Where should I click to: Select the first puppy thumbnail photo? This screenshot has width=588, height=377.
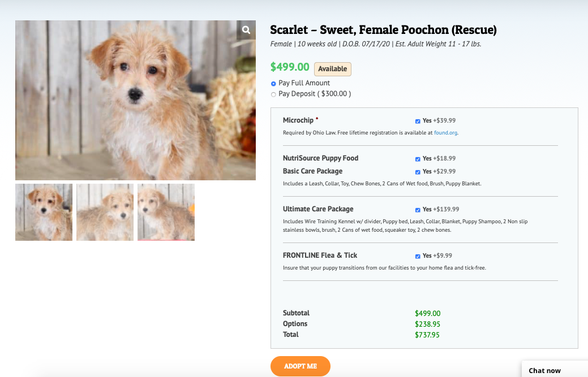[x=44, y=212]
